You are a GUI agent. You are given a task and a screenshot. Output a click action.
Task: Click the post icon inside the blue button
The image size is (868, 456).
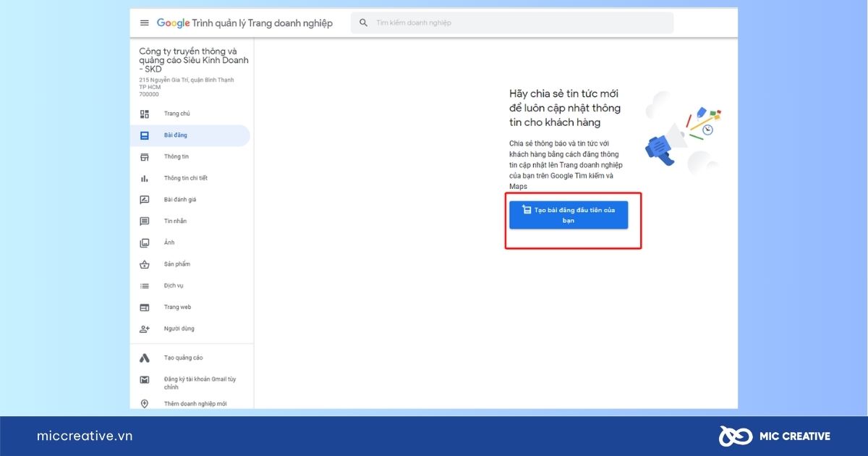pos(526,210)
